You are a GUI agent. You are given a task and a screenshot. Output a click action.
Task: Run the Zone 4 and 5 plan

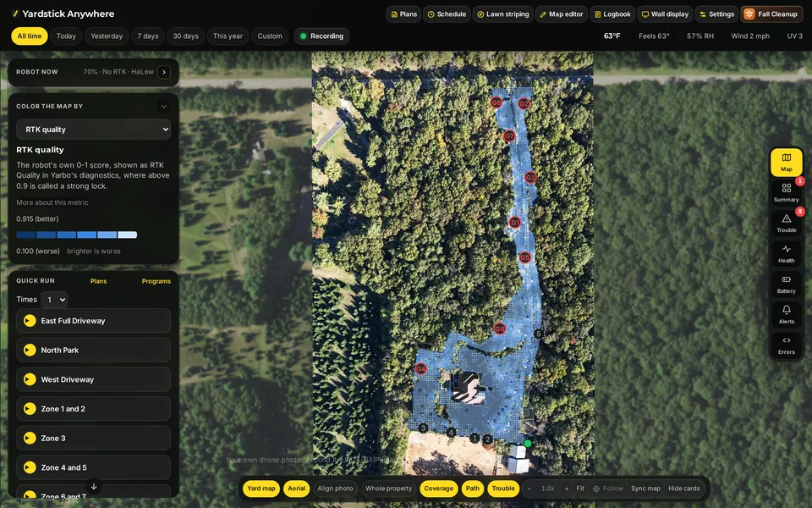93,467
